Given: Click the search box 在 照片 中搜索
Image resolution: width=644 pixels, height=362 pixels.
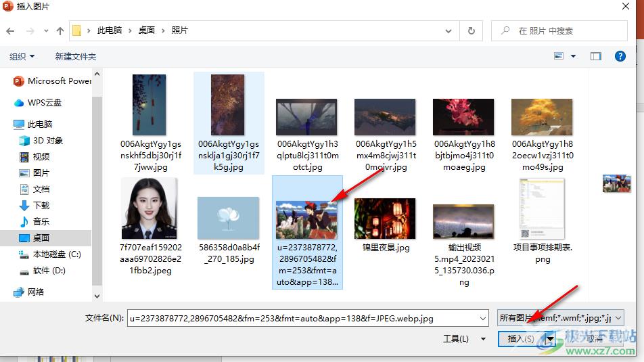Looking at the screenshot, I should click(559, 31).
